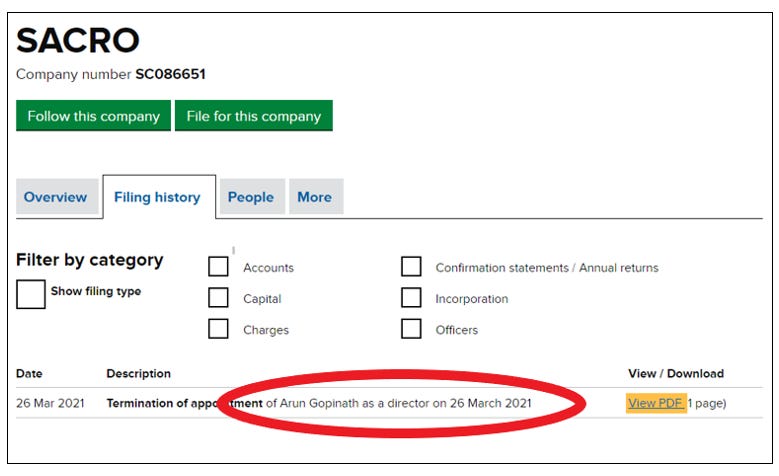Click the Follow this company button
The width and height of the screenshot is (779, 476).
pos(93,115)
